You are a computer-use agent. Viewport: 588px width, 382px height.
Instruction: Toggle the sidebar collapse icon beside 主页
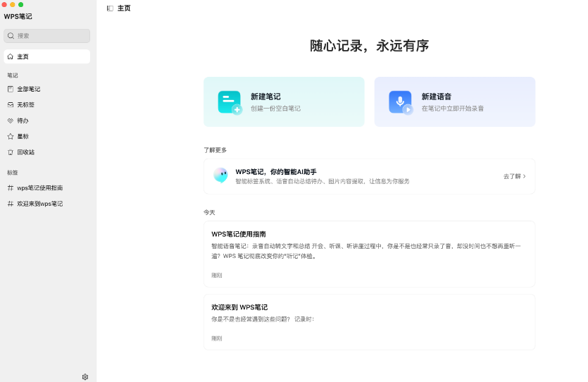(x=110, y=8)
